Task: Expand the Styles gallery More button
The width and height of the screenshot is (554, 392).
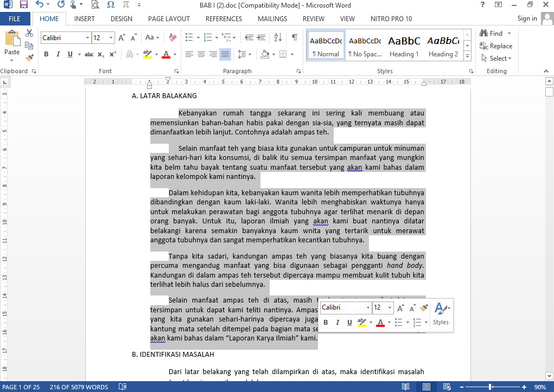Action: 467,56
